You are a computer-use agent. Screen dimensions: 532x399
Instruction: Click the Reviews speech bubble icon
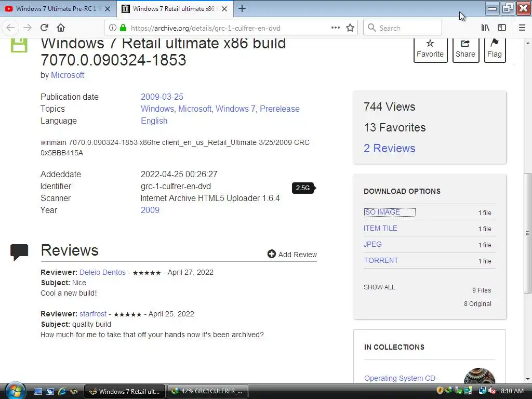coord(19,252)
